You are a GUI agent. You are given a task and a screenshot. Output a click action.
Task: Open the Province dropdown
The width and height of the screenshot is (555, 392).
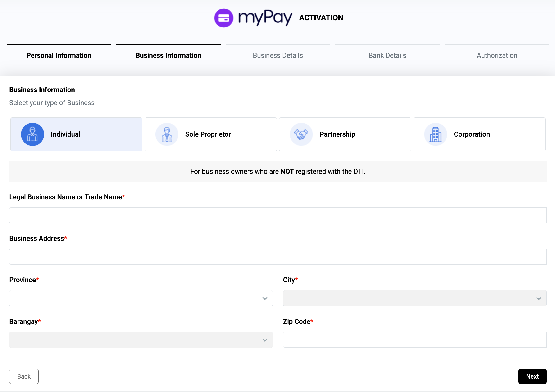click(x=141, y=298)
